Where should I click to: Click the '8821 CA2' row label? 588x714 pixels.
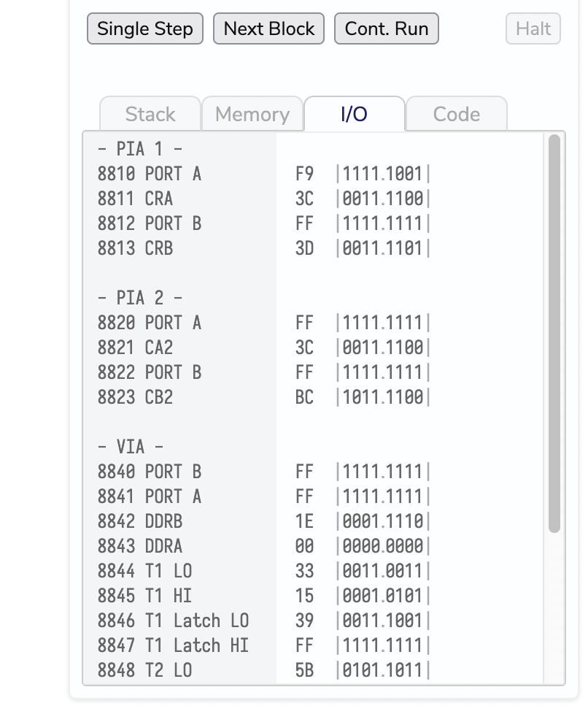(x=135, y=348)
